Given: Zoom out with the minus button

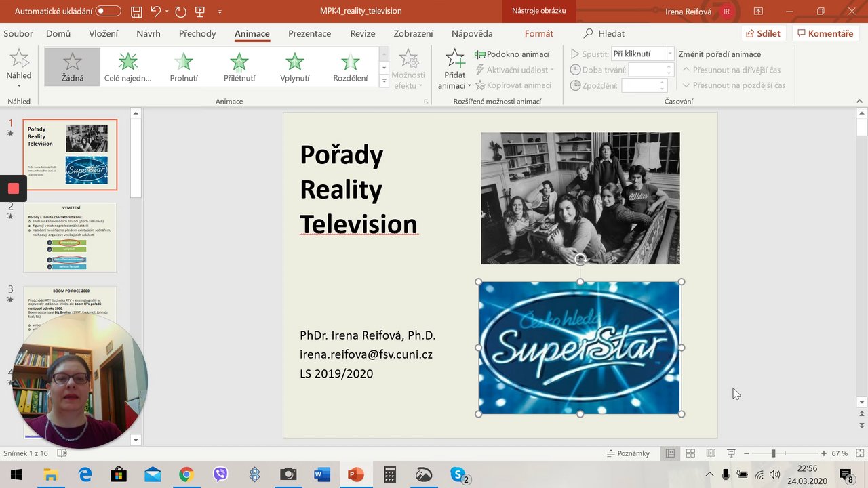Looking at the screenshot, I should tap(746, 453).
